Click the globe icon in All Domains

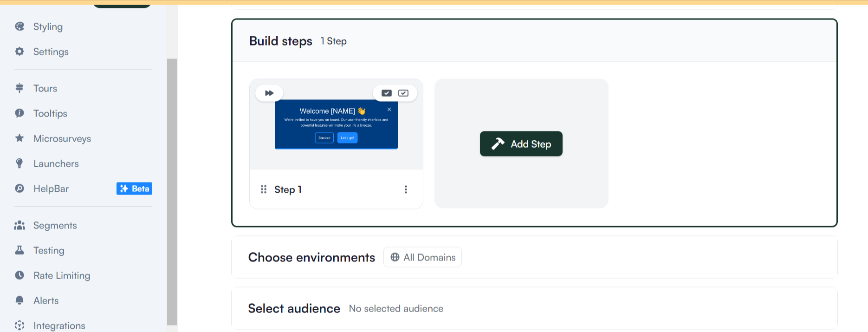pyautogui.click(x=395, y=257)
